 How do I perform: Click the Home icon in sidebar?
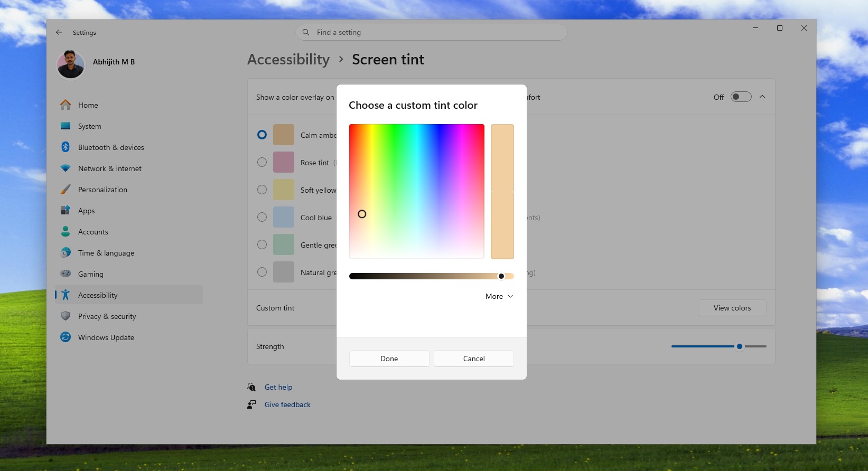[66, 105]
